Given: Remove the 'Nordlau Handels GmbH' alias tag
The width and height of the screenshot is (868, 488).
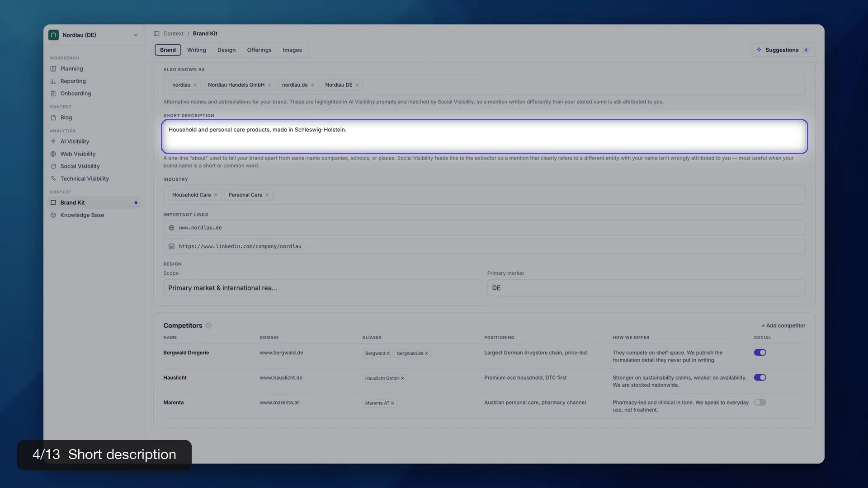Looking at the screenshot, I should (x=269, y=85).
